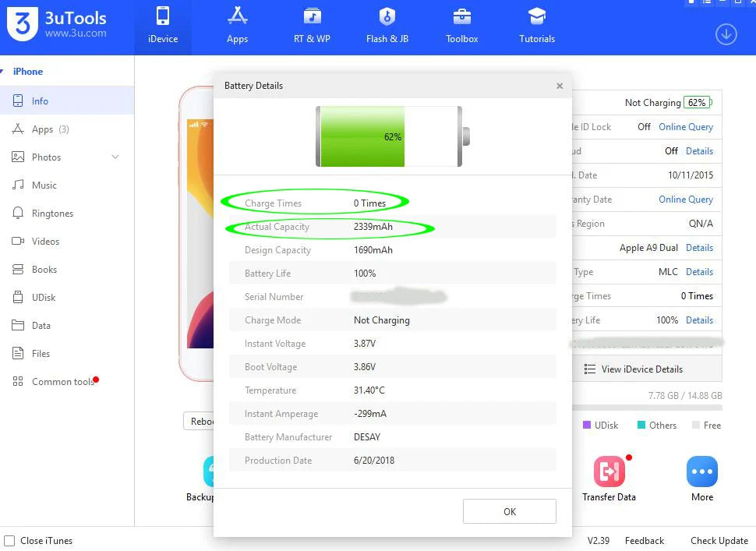Enable the Close iTunes checkbox
The height and width of the screenshot is (551, 756).
(x=9, y=540)
